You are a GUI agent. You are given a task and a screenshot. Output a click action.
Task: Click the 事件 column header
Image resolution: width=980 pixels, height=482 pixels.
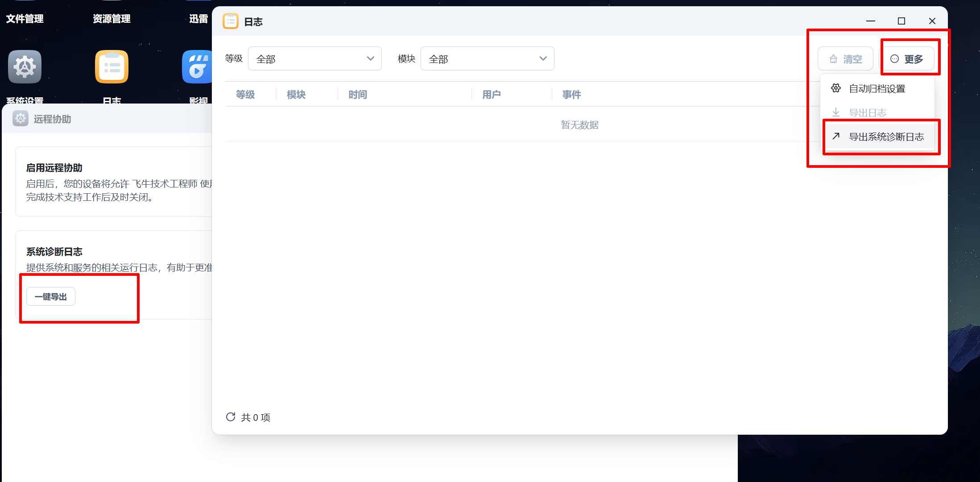coord(571,95)
